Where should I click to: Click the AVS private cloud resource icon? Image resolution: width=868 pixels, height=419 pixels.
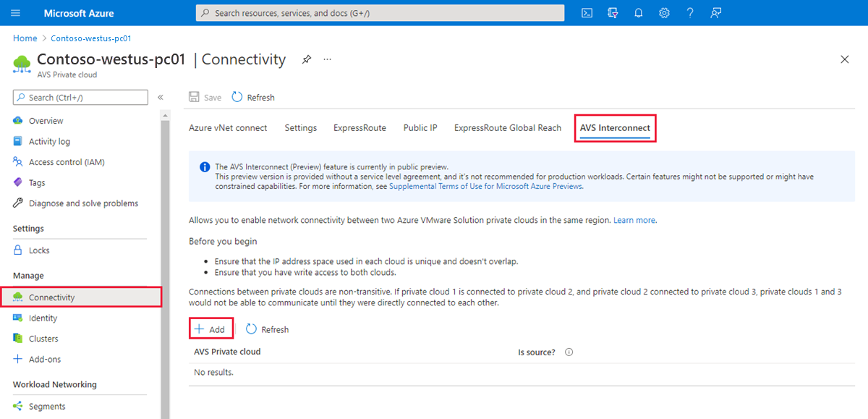tap(22, 64)
